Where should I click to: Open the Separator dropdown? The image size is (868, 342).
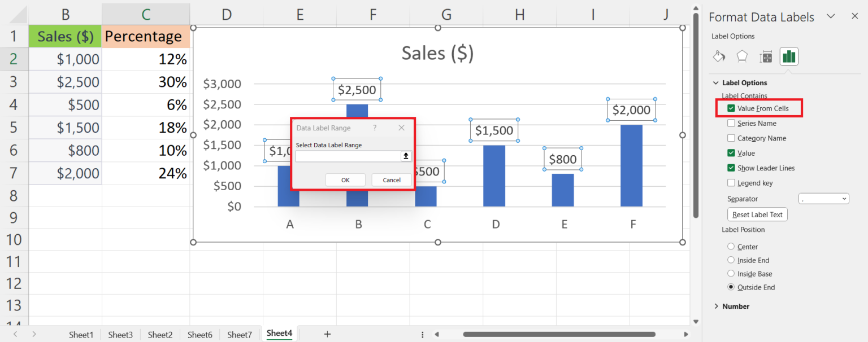pyautogui.click(x=823, y=199)
